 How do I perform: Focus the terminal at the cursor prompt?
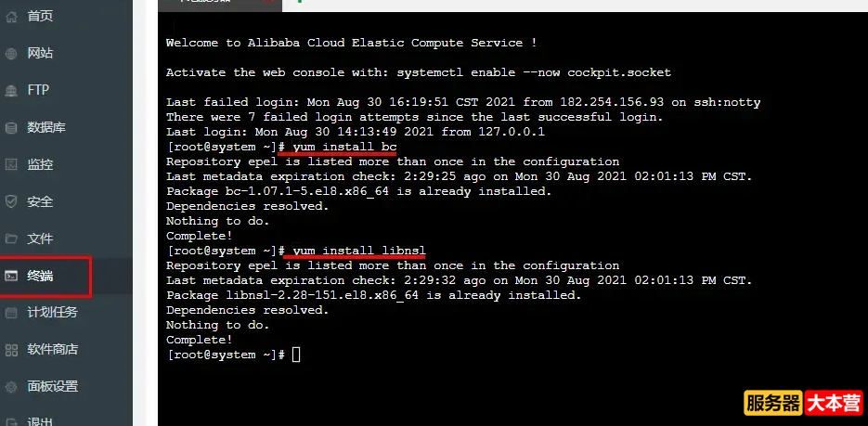[x=296, y=355]
